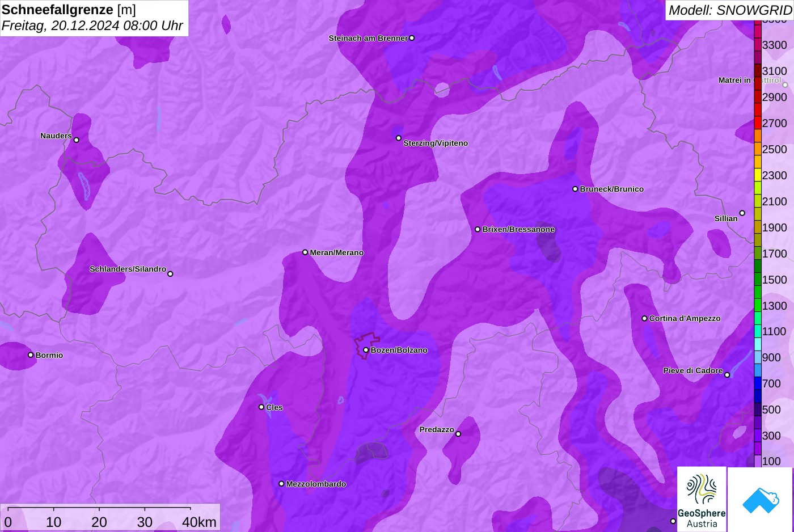Click the Schlanders/Silandro marker dot
The width and height of the screenshot is (794, 532).
pos(170,274)
